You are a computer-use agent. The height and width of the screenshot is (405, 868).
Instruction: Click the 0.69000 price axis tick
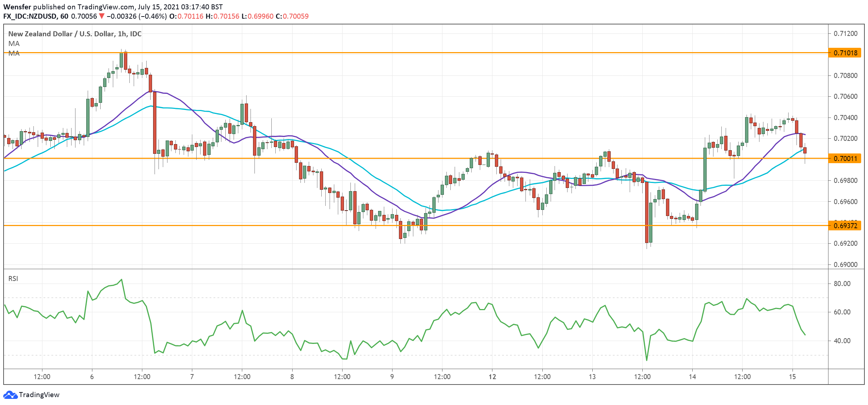(845, 264)
